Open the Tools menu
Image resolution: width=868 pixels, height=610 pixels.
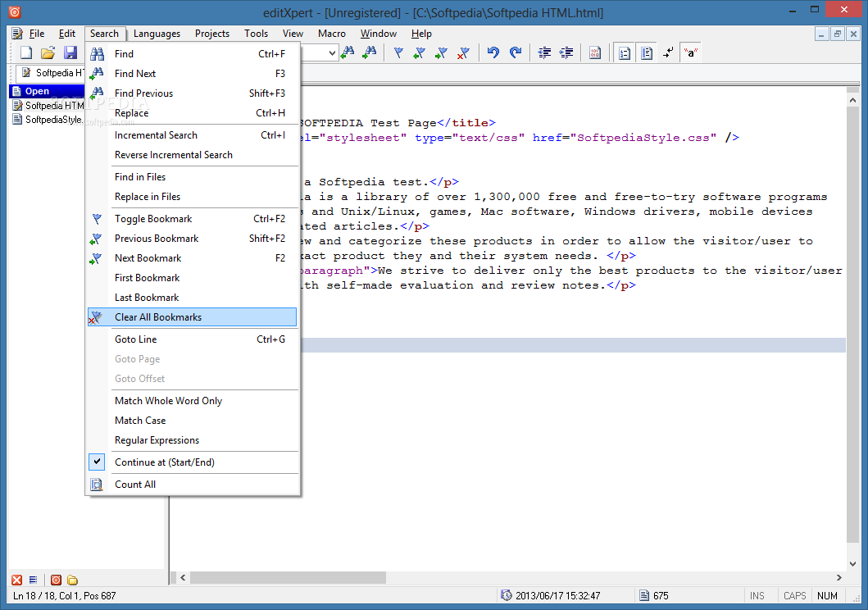pos(257,34)
